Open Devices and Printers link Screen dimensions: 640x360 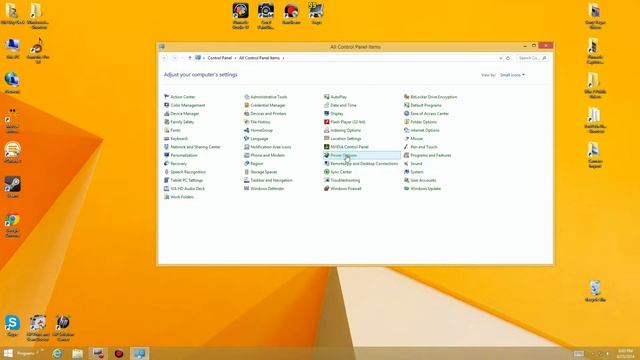pyautogui.click(x=268, y=114)
